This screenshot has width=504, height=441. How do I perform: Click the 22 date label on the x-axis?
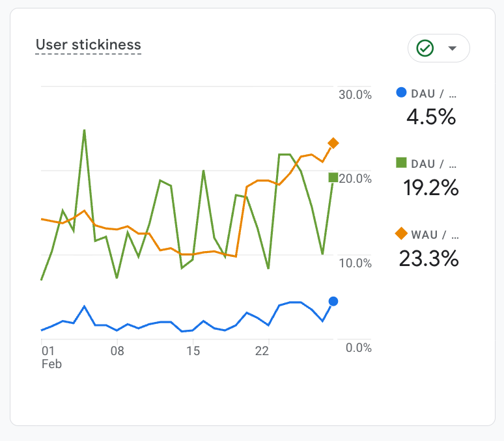click(262, 351)
